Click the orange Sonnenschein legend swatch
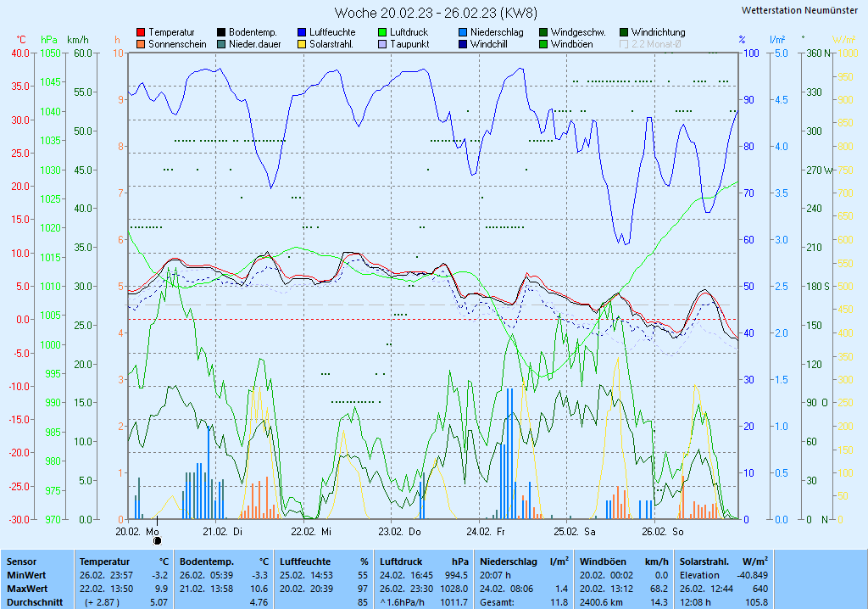Screen dimensions: 868x609 [x=141, y=44]
